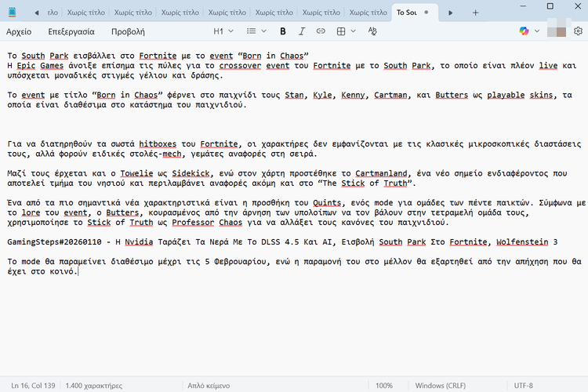Open Notepad settings gear

click(579, 31)
